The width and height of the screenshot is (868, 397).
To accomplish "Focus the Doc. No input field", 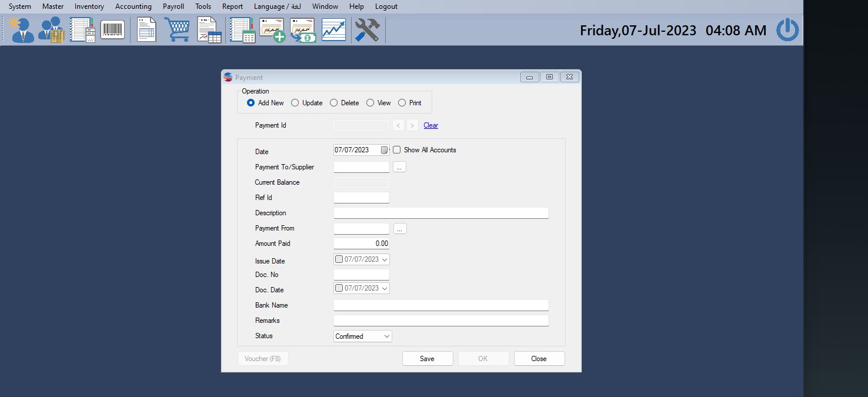I will pyautogui.click(x=362, y=275).
